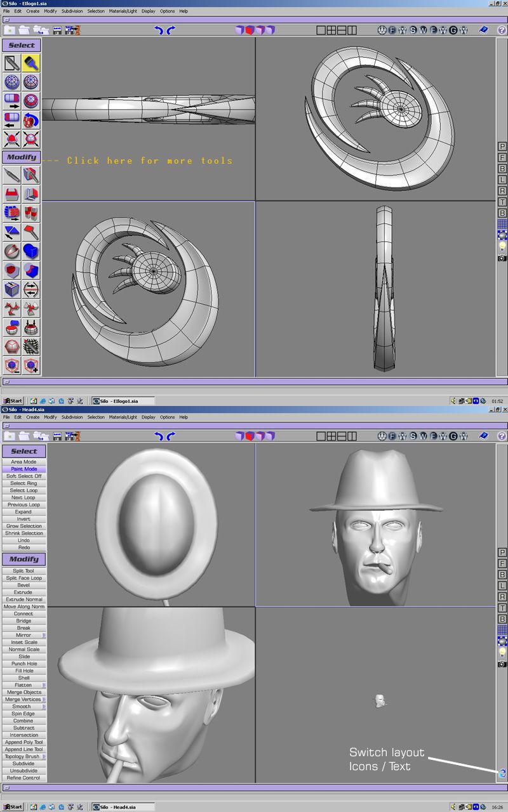Toggle the L view button in Head4 sidebar
This screenshot has height=812, width=508.
tap(502, 586)
